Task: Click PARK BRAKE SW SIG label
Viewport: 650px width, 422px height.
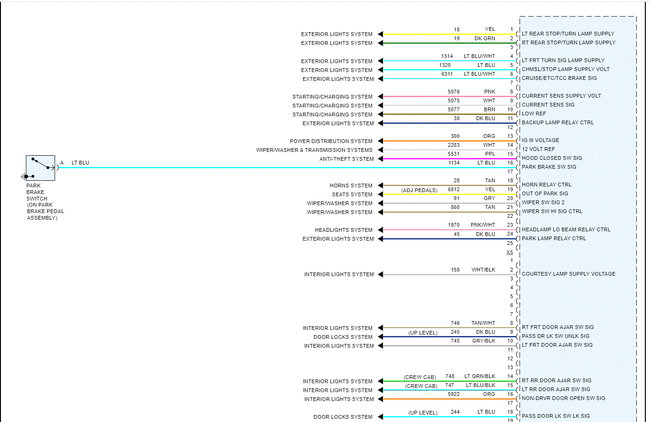Action: 549,167
